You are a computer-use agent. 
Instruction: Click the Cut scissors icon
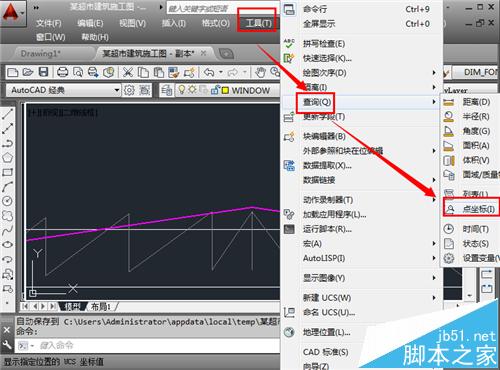coord(128,72)
